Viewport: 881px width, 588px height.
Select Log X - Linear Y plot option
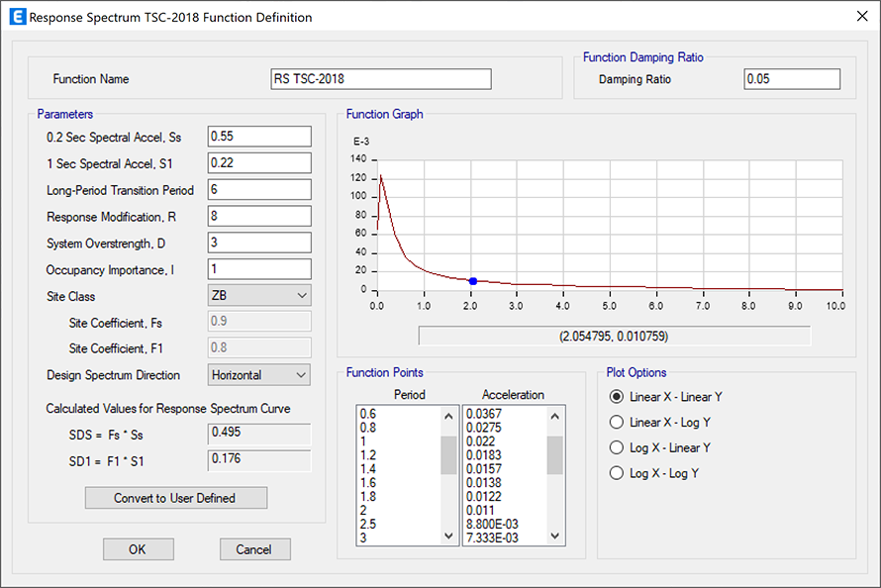pos(617,447)
